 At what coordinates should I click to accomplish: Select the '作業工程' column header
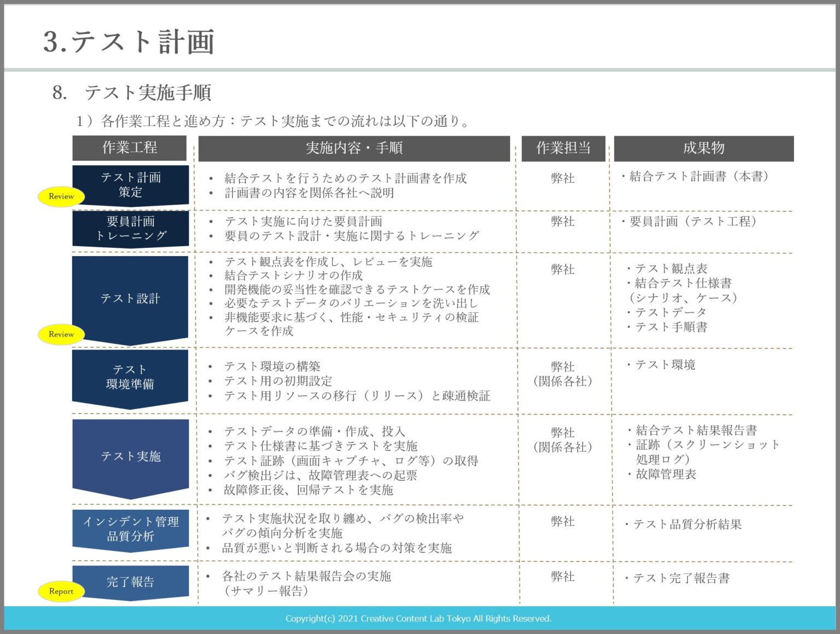tap(130, 148)
